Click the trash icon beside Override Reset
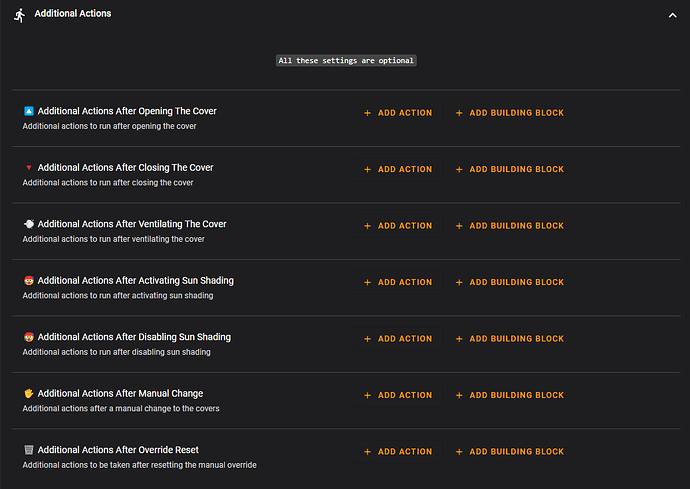The width and height of the screenshot is (690, 489). coord(29,450)
